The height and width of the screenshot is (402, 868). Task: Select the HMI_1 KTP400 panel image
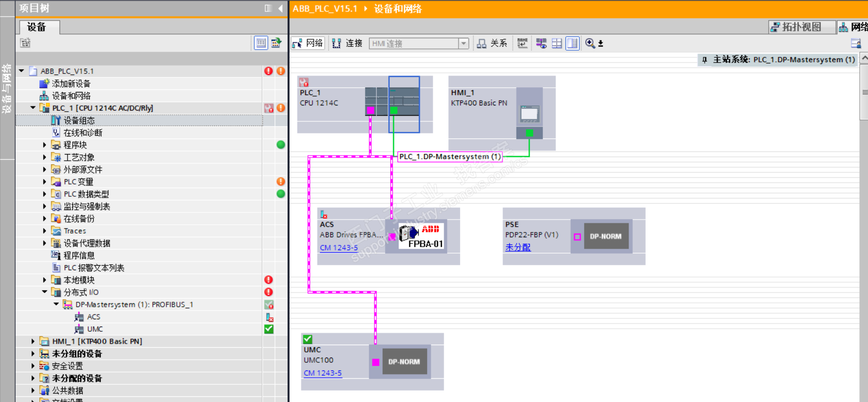[529, 113]
